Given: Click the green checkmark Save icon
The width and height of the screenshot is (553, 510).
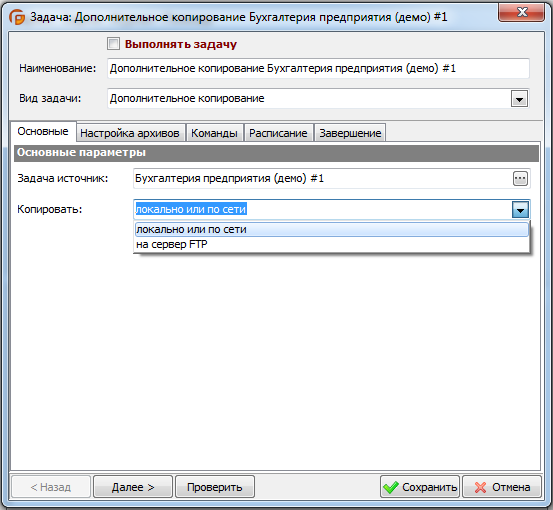Looking at the screenshot, I should (x=391, y=487).
